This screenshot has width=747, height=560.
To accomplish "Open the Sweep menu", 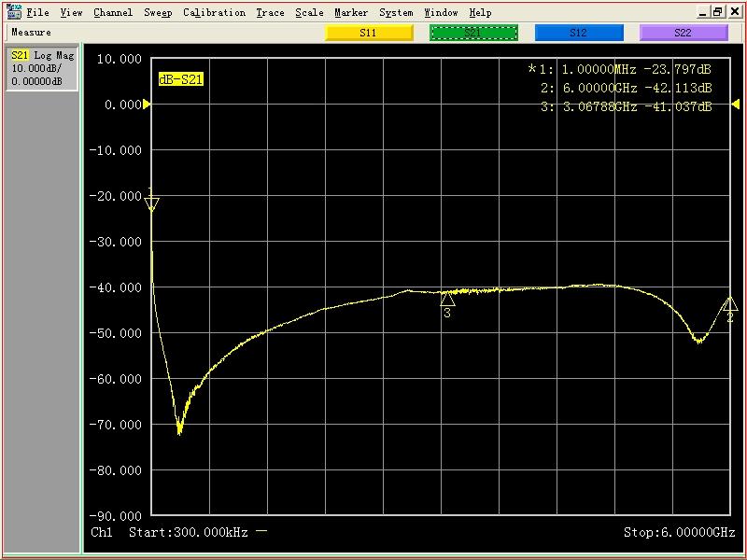I will click(x=158, y=12).
